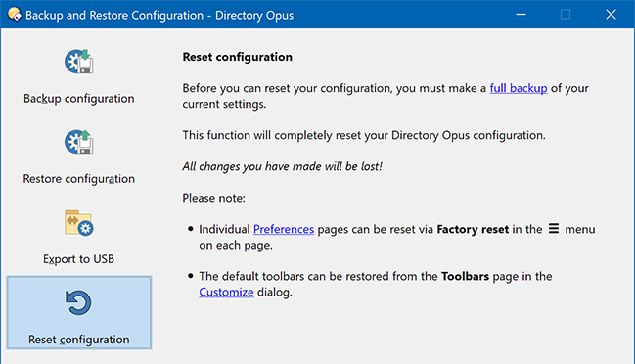Click the window title 'Backup and Restore Configuration'
The height and width of the screenshot is (364, 635).
pyautogui.click(x=114, y=15)
